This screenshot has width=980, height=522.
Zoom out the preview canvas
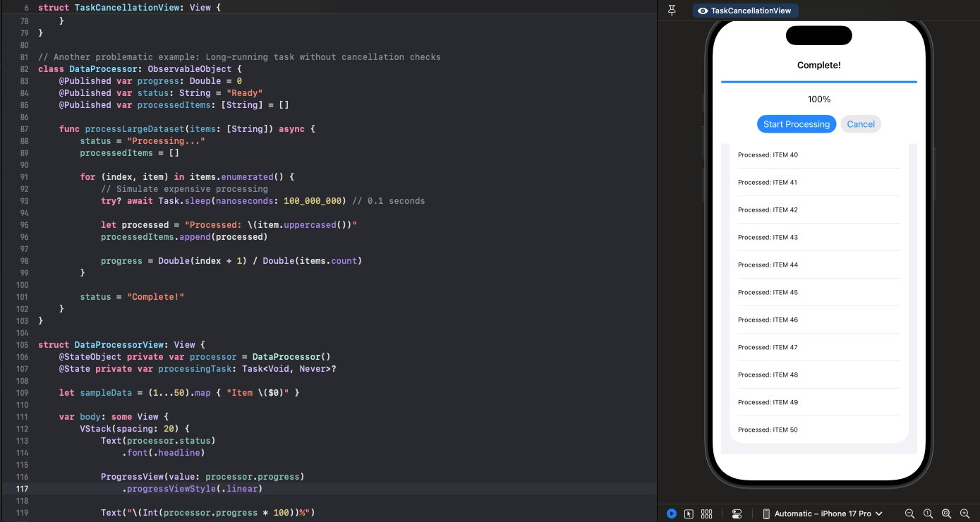click(910, 514)
